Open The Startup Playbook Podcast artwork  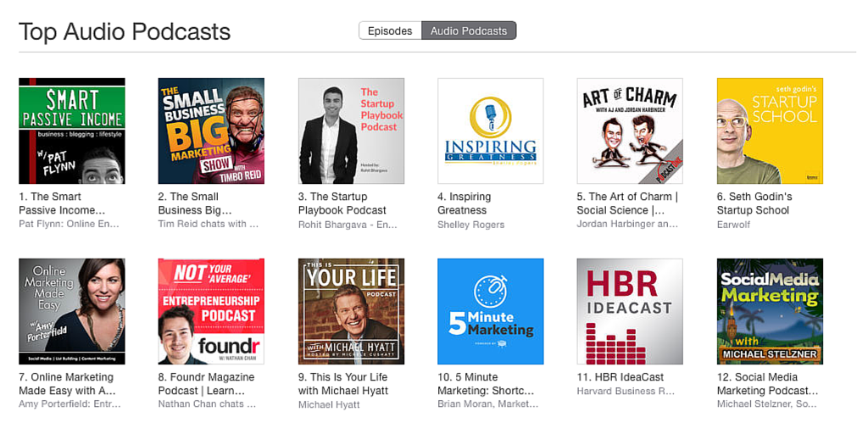pyautogui.click(x=351, y=131)
